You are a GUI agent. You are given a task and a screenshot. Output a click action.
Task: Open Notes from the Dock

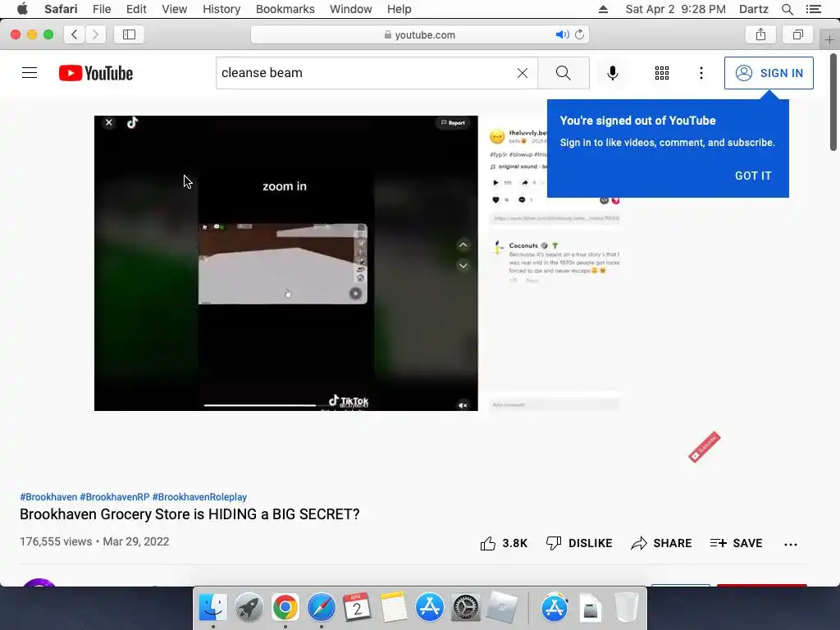(393, 608)
